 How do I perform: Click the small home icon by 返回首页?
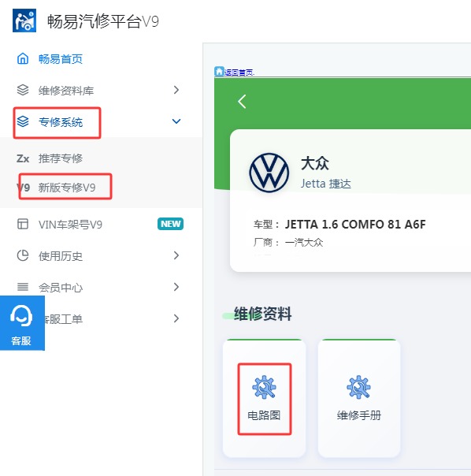(219, 72)
